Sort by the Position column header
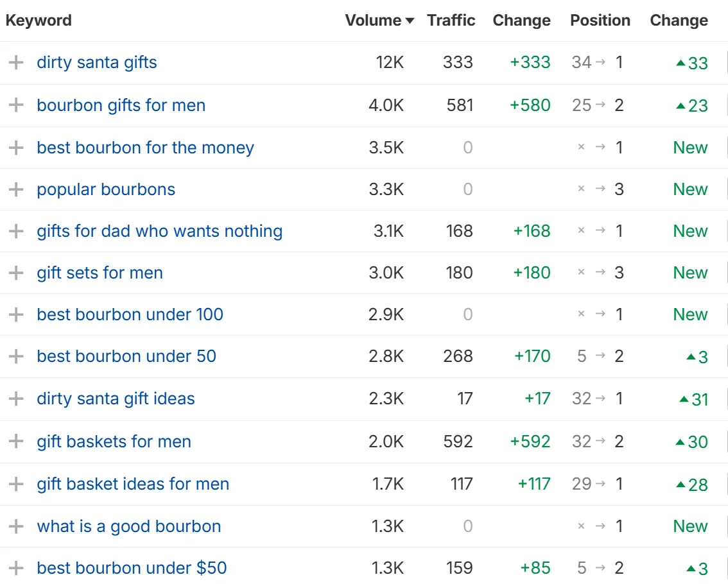The height and width of the screenshot is (584, 728). point(600,21)
